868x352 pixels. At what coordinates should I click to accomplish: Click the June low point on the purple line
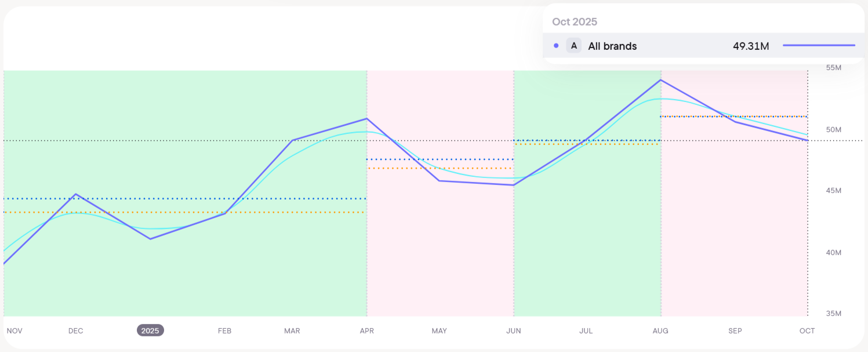coord(514,185)
